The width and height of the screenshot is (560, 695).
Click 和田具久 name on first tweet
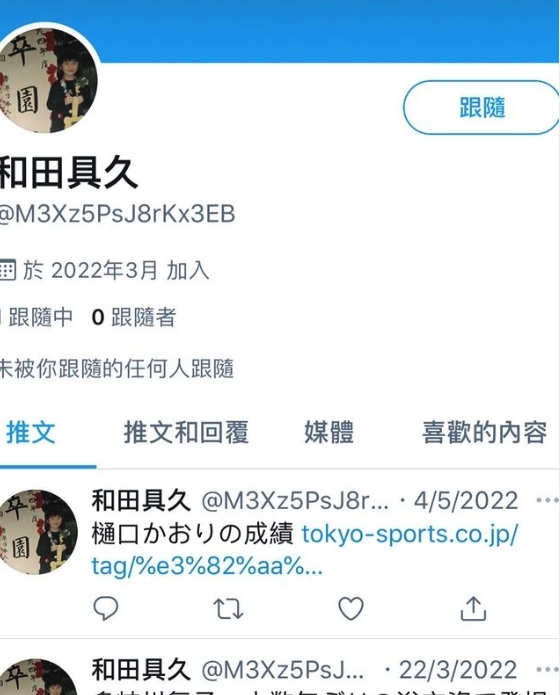(141, 500)
